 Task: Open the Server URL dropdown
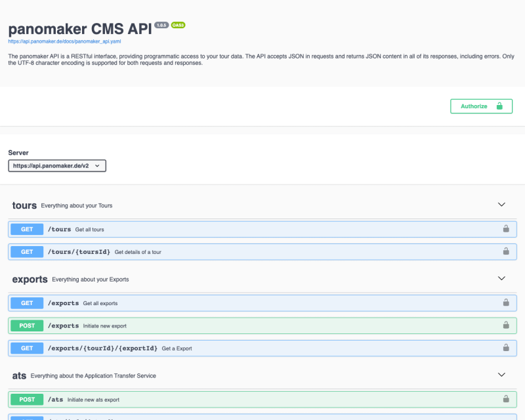[x=57, y=166]
